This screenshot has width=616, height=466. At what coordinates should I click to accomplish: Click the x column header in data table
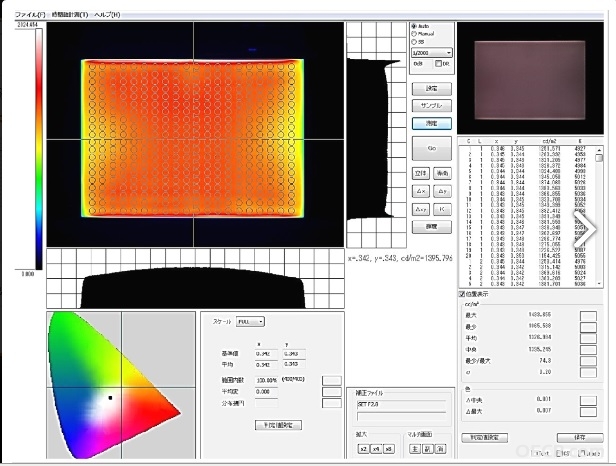[x=496, y=141]
